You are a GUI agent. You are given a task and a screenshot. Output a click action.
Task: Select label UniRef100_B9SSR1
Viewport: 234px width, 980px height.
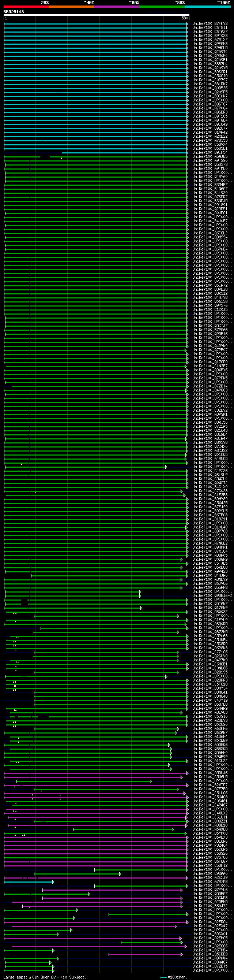coord(210,72)
